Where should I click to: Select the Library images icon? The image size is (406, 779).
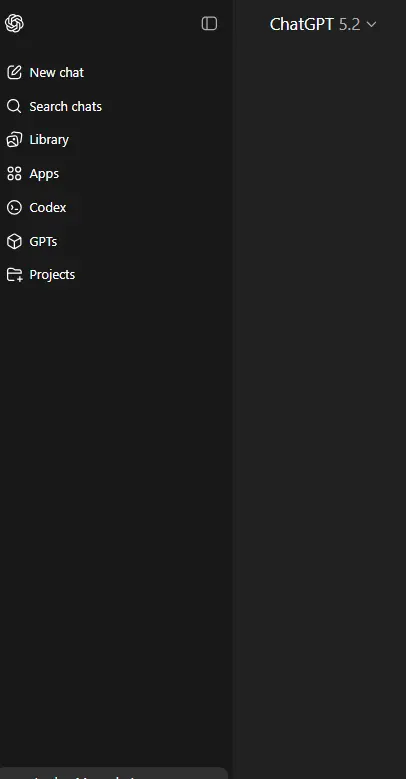(x=14, y=140)
